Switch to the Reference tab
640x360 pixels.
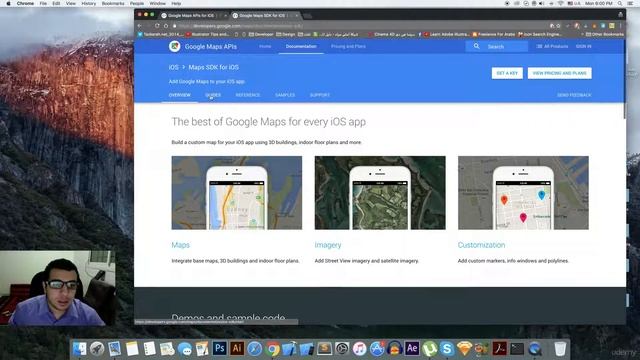(248, 95)
